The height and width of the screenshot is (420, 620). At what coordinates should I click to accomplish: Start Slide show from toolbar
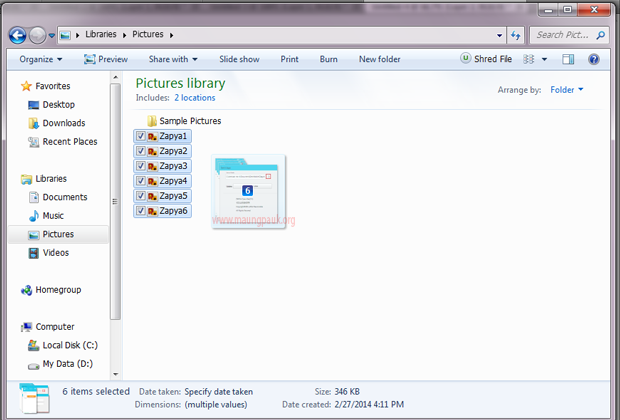coord(239,59)
